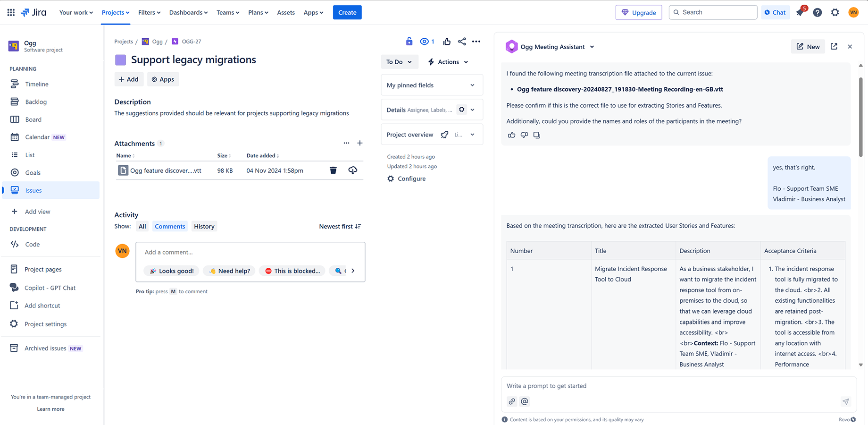Download the Ogg feature discovery attachment

(x=352, y=170)
